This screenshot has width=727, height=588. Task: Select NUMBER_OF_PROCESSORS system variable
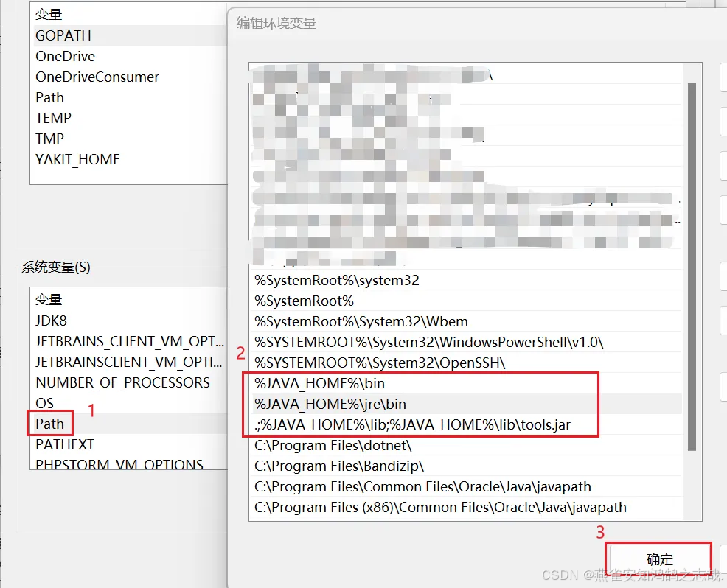(x=122, y=382)
